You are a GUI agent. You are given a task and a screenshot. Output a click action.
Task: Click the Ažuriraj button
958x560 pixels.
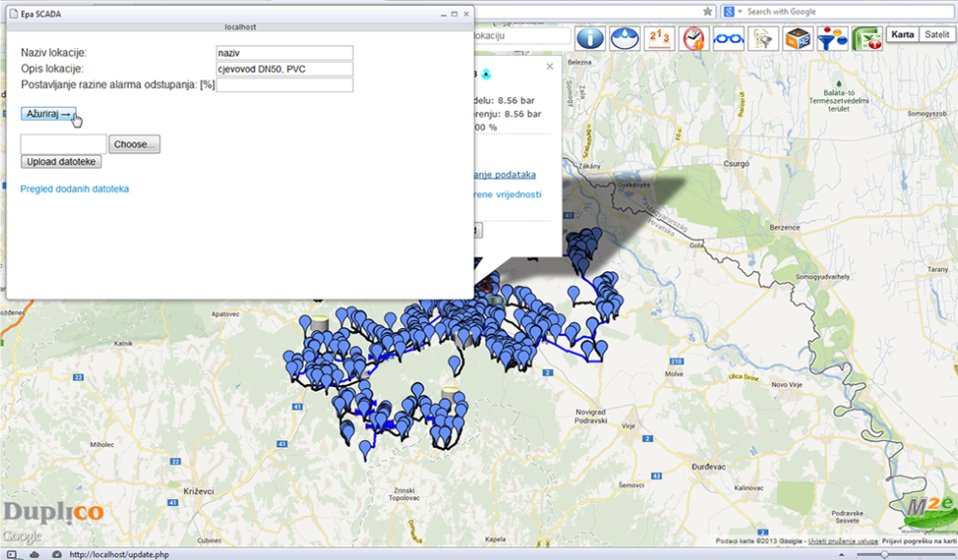pyautogui.click(x=48, y=114)
